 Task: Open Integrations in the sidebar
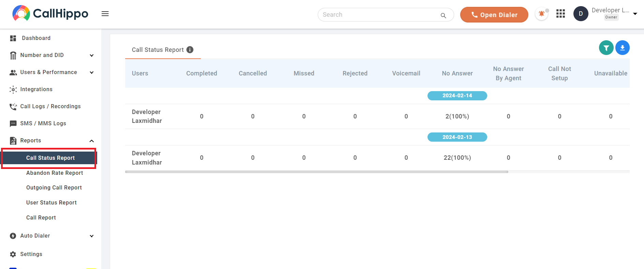click(x=36, y=89)
